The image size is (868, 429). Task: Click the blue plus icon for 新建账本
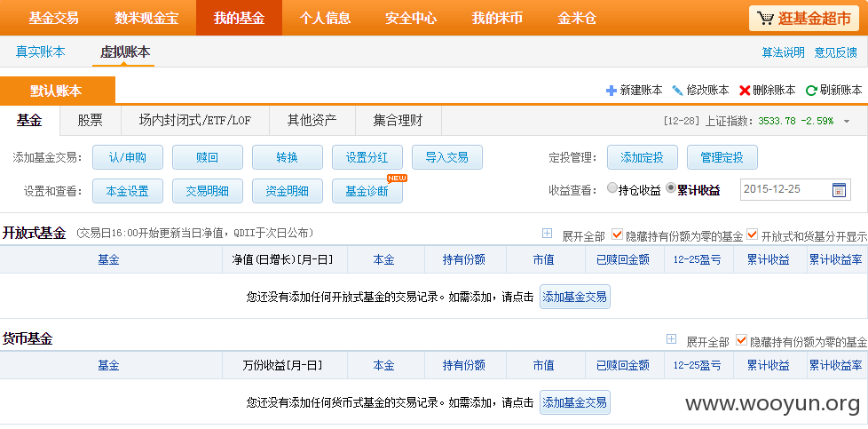click(612, 91)
